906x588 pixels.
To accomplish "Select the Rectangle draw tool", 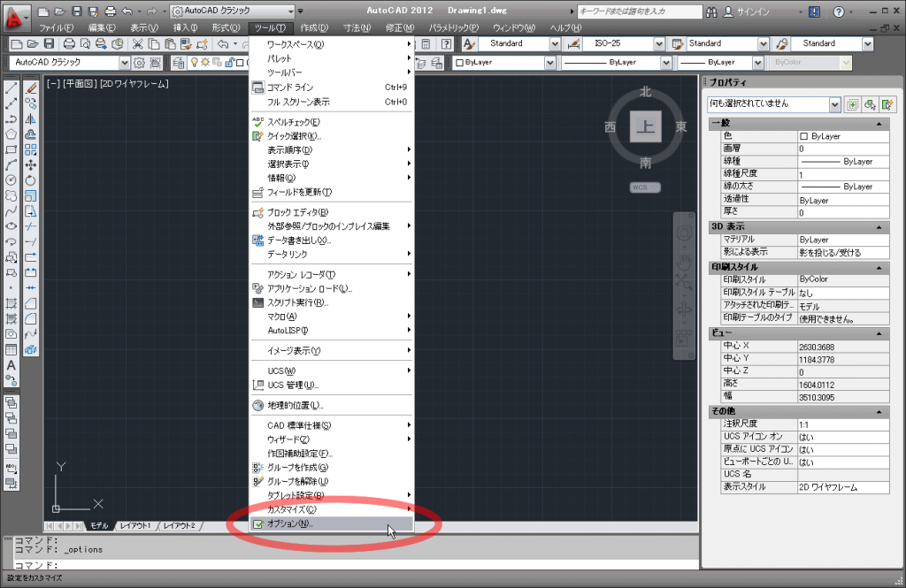I will 11,149.
